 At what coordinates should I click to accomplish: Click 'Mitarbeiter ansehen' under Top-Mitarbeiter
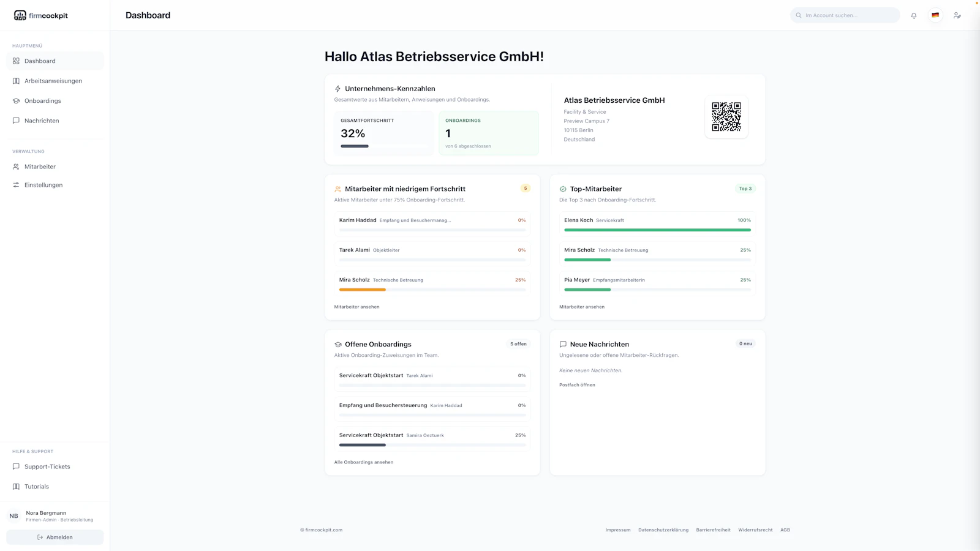point(582,307)
